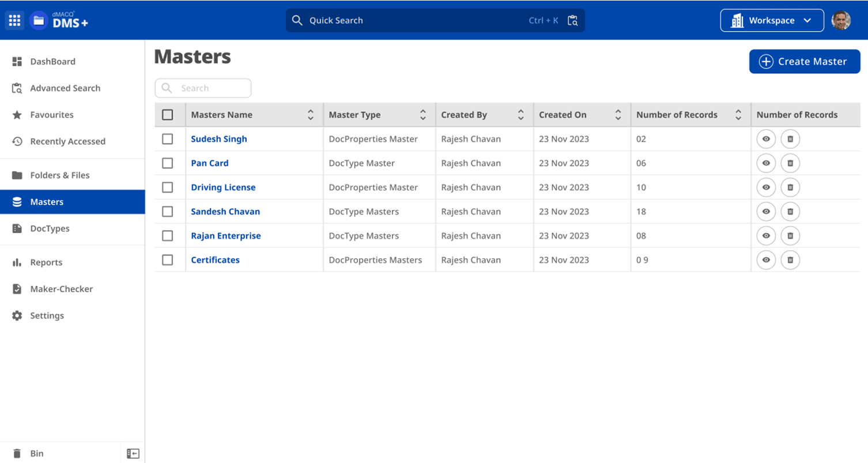Viewport: 868px width, 463px height.
Task: Delete the Driving License master
Action: click(790, 187)
